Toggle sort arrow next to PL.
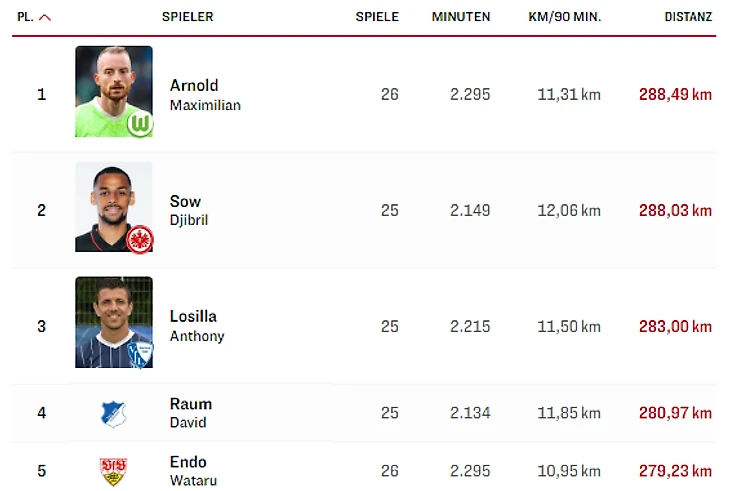 pos(46,17)
